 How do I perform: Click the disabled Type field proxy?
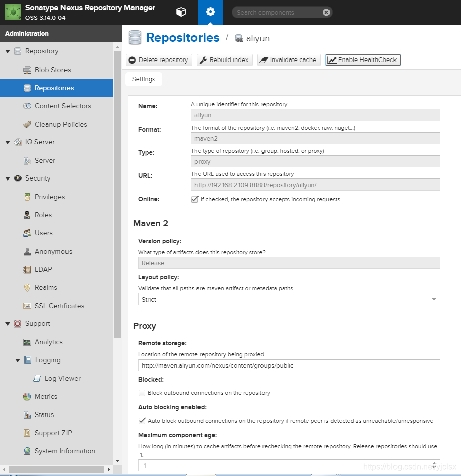tap(315, 161)
